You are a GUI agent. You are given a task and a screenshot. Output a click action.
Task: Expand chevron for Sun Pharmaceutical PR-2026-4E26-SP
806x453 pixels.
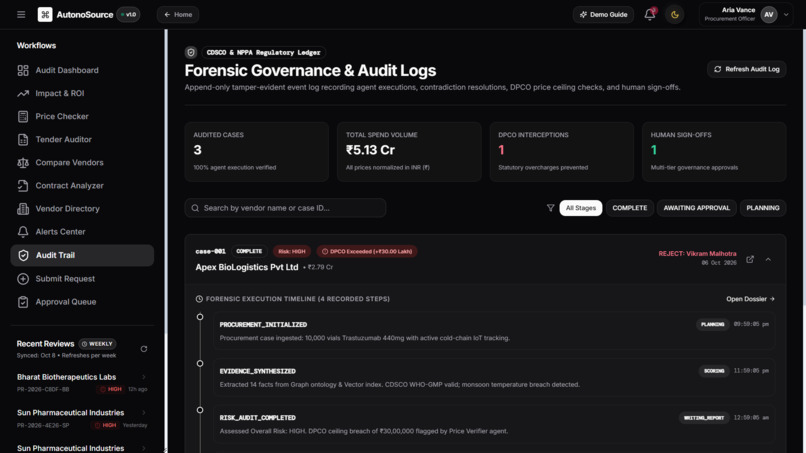click(144, 412)
